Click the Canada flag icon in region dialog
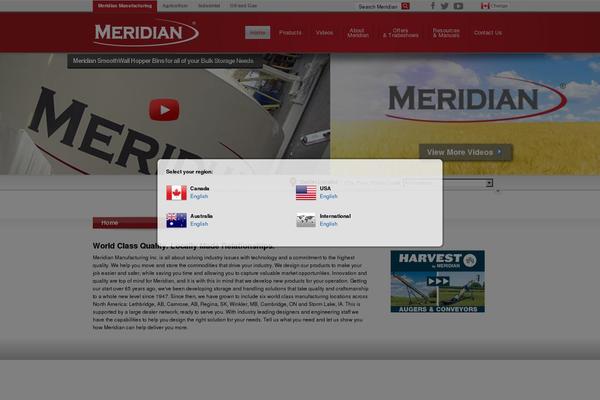This screenshot has width=600, height=400. 176,193
